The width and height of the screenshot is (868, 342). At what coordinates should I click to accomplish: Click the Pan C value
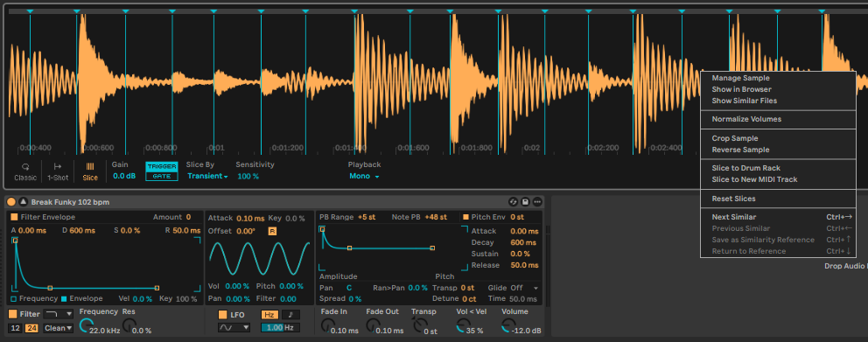coord(349,288)
